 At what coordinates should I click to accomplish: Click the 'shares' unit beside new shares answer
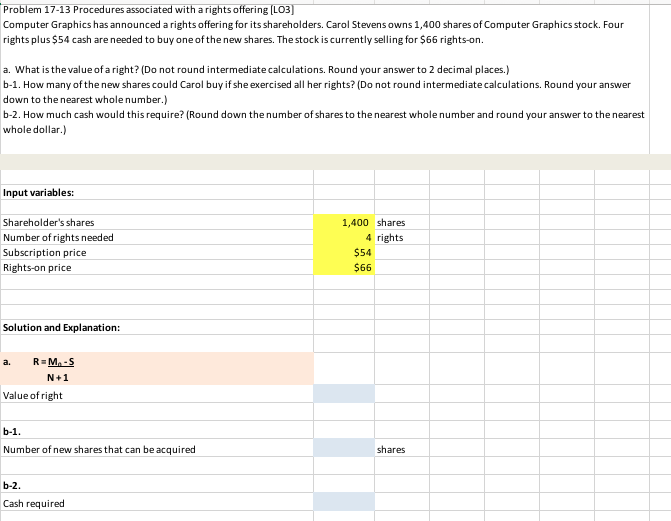(391, 450)
